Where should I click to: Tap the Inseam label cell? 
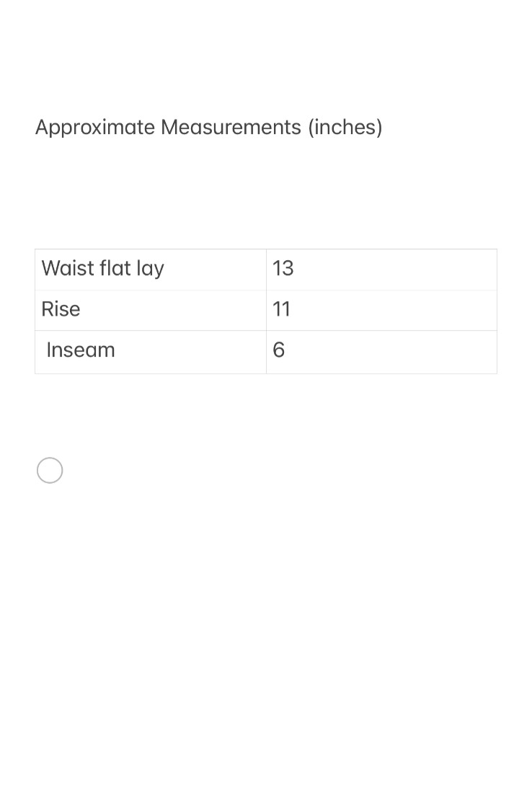click(x=150, y=351)
